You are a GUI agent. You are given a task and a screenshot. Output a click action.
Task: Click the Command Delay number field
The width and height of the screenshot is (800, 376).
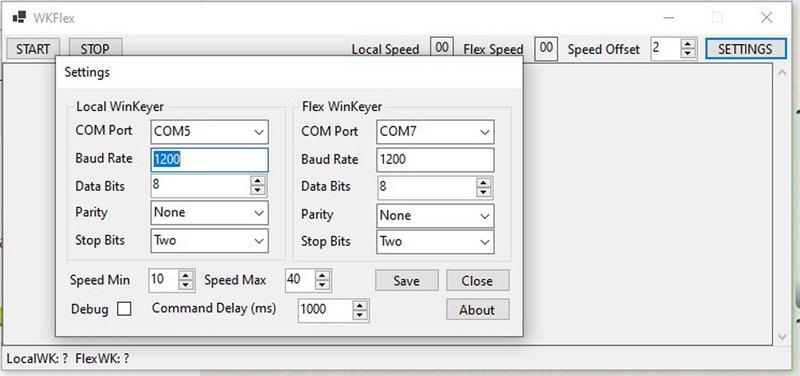tap(326, 310)
